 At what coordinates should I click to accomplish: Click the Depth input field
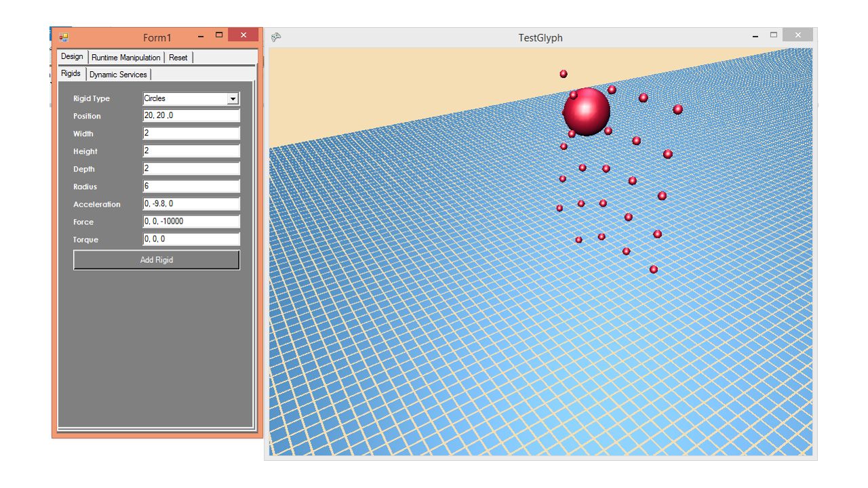[191, 168]
